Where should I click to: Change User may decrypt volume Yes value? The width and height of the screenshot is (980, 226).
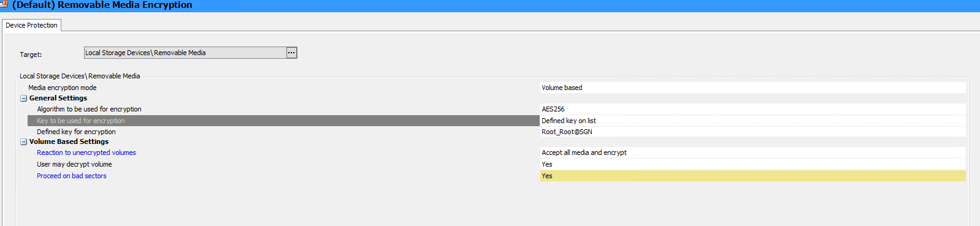753,164
